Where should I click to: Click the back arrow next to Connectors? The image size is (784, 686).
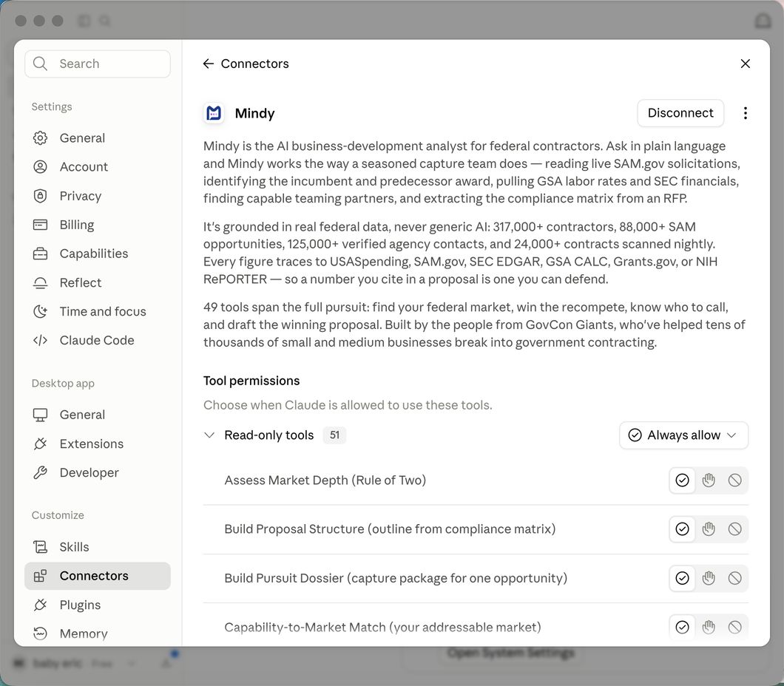click(208, 64)
